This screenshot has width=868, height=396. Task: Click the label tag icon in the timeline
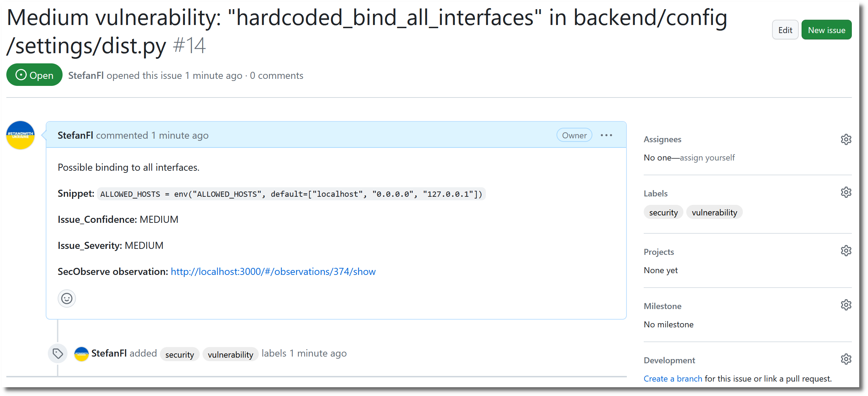(57, 353)
